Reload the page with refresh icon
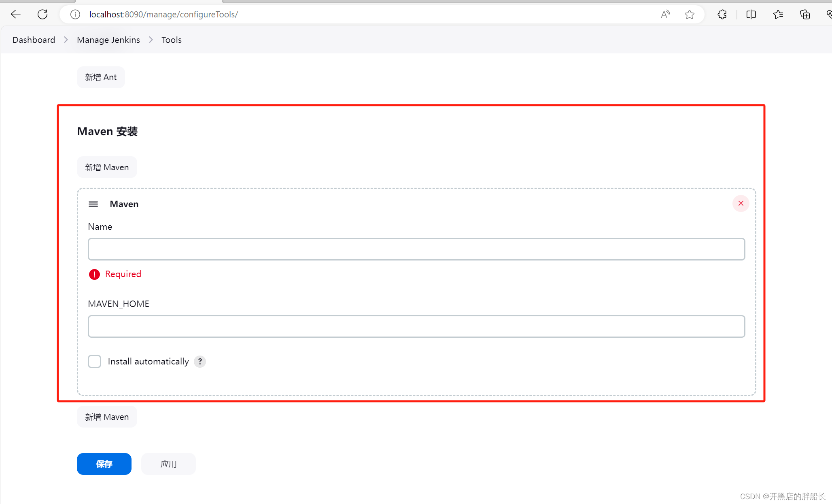Screen dimensions: 832x504 tap(42, 15)
